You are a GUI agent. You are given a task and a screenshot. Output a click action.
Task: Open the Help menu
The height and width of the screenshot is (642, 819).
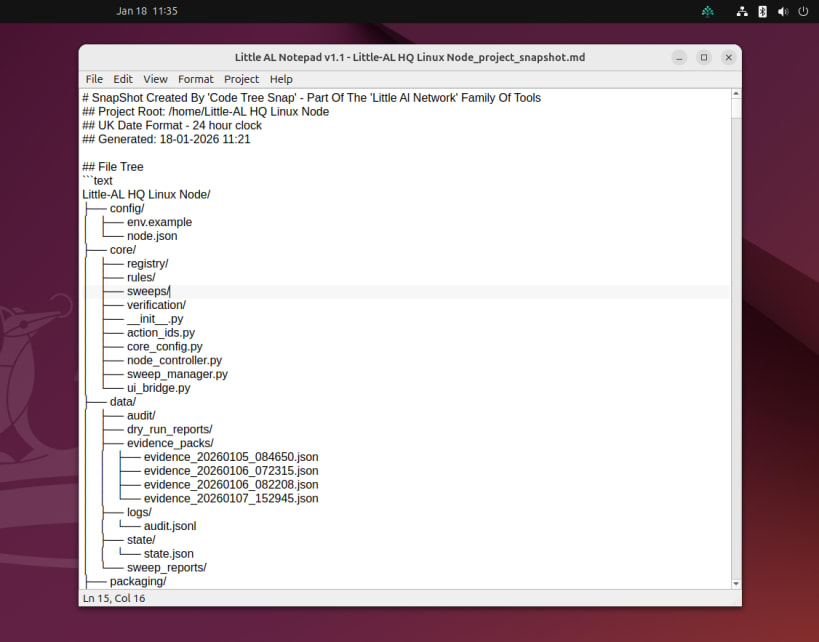coord(281,79)
